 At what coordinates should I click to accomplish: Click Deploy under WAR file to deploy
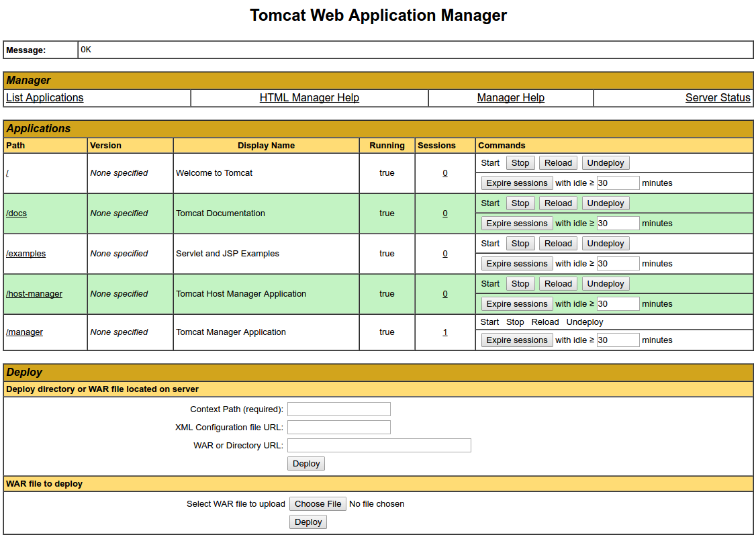(x=308, y=522)
